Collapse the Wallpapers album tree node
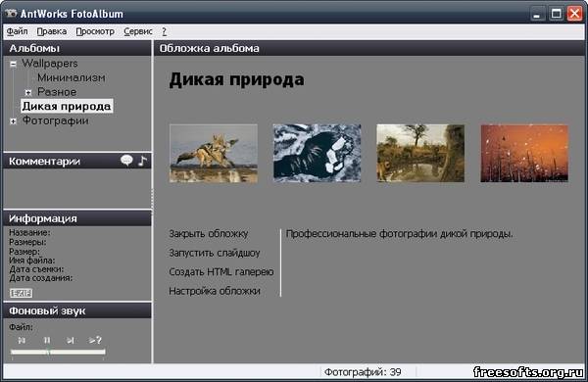The width and height of the screenshot is (588, 382). coord(13,64)
